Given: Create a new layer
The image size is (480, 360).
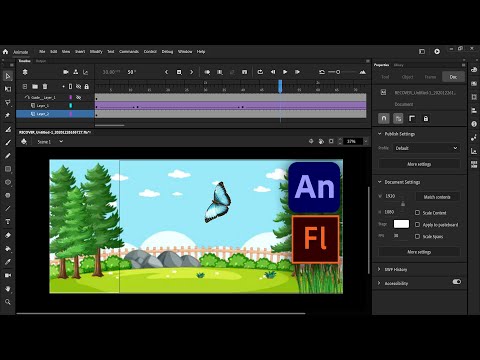Looking at the screenshot, I should pyautogui.click(x=25, y=87).
